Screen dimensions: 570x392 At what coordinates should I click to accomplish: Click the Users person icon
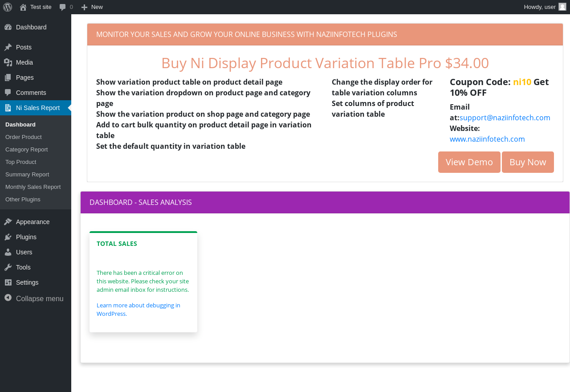8,252
